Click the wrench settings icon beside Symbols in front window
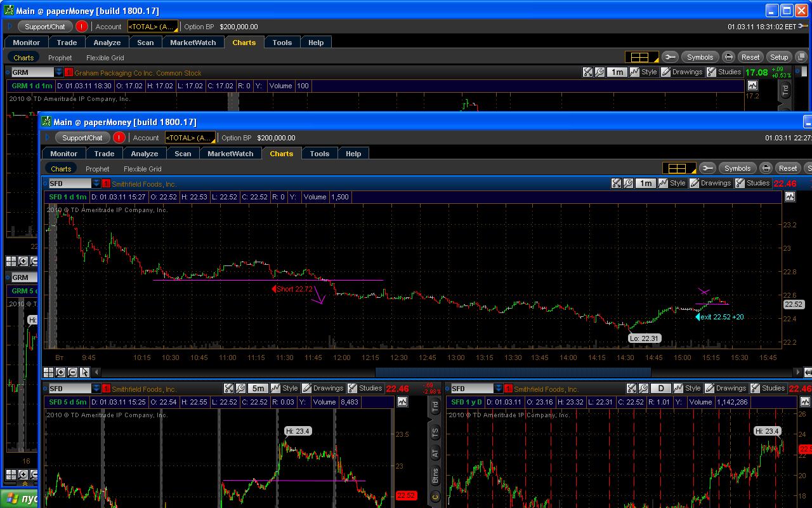812x508 pixels. [x=707, y=168]
